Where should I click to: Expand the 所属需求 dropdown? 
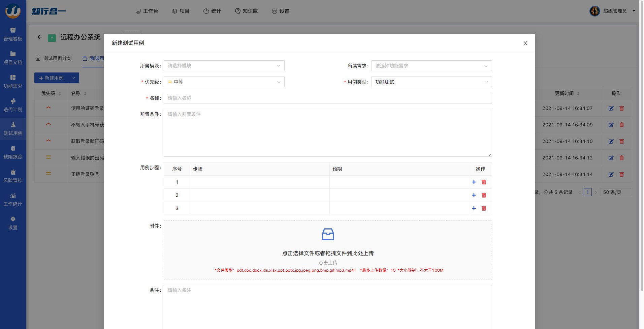point(431,66)
